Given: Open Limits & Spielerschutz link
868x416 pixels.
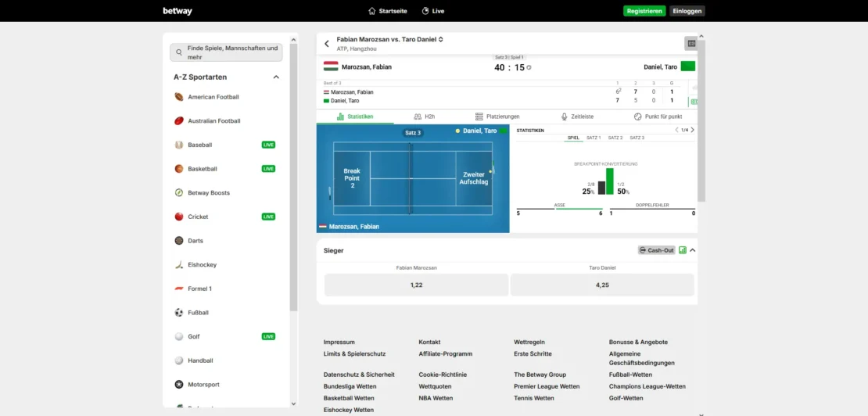Looking at the screenshot, I should [354, 353].
